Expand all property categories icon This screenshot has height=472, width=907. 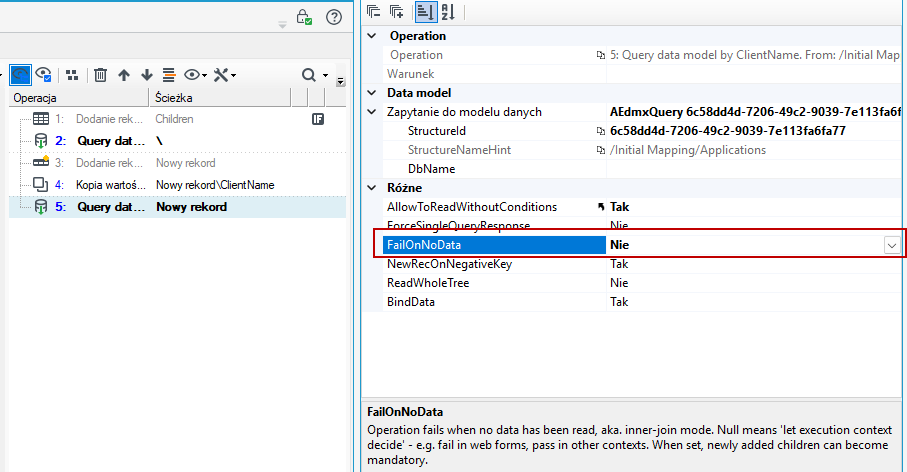point(397,12)
